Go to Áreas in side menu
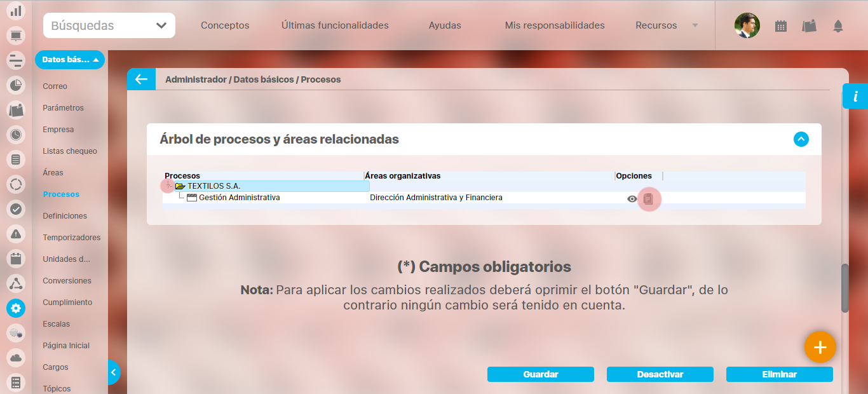The image size is (868, 394). (53, 173)
